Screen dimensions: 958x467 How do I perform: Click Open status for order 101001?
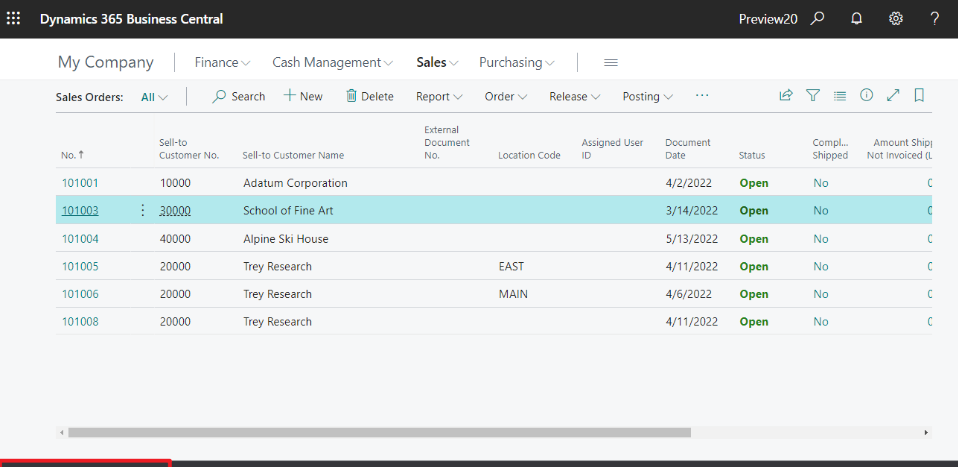(754, 183)
